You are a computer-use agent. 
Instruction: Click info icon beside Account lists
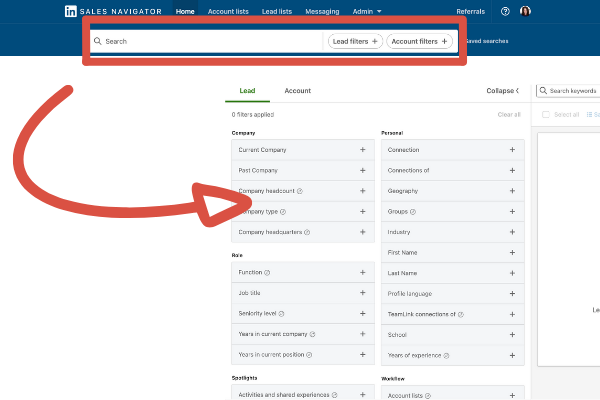click(x=428, y=396)
